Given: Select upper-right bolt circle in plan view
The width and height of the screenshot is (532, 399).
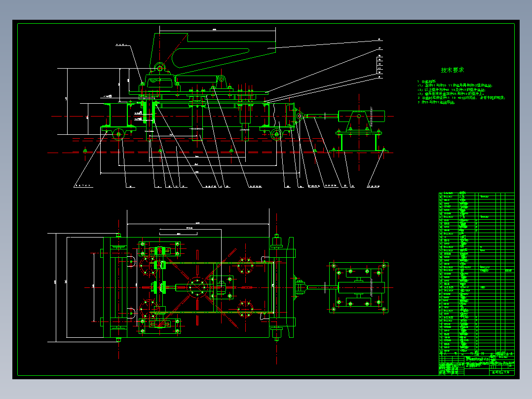Looking at the screenshot, I should (245, 265).
